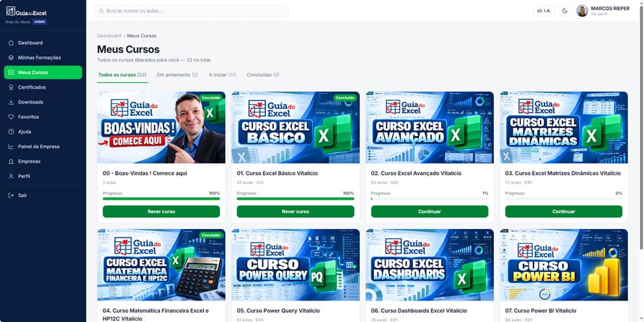This screenshot has width=644, height=322.
Task: Click the Certificados award icon
Action: coord(11,87)
